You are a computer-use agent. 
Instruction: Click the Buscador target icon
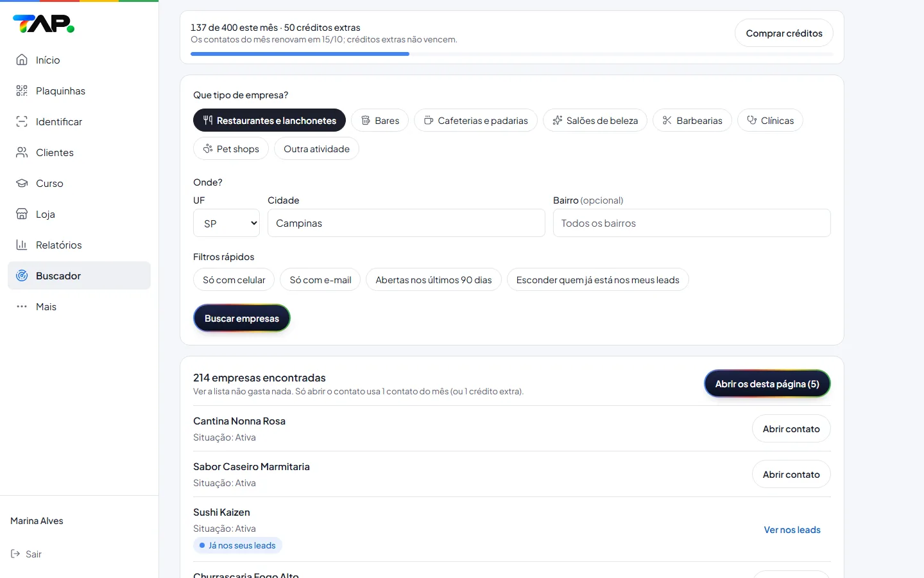pyautogui.click(x=22, y=276)
